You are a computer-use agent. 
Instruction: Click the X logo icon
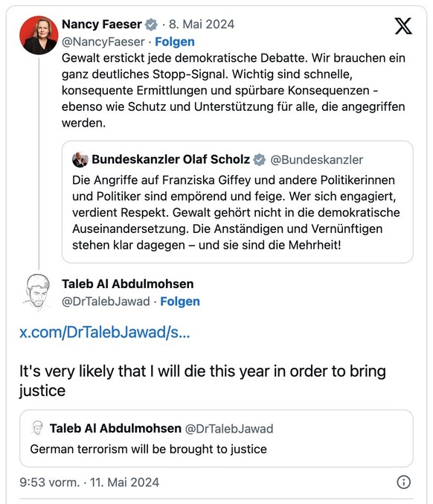tap(403, 26)
